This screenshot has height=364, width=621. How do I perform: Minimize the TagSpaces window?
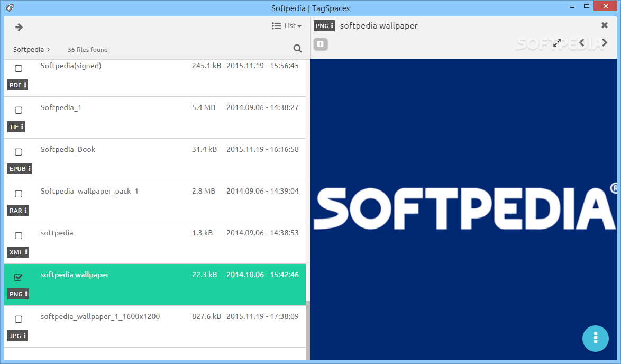click(573, 7)
